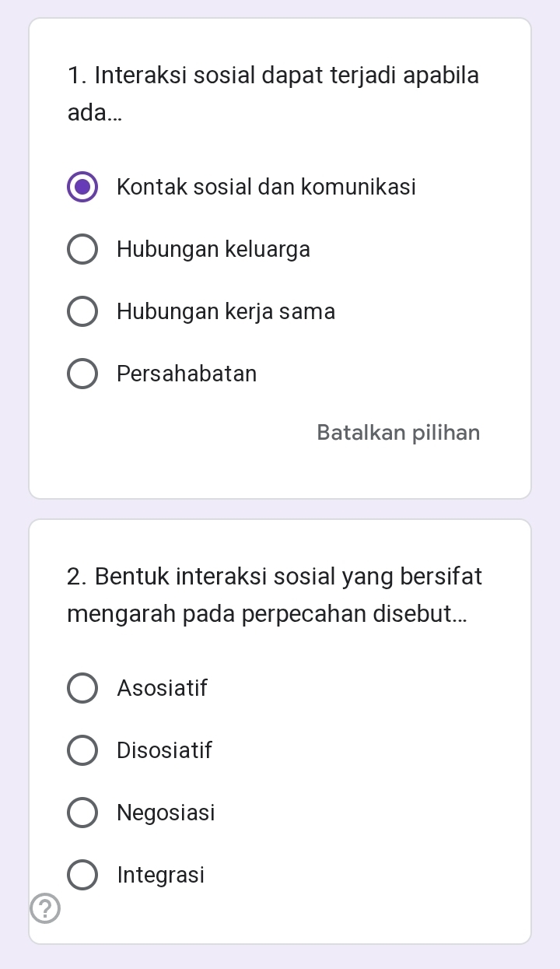Viewport: 560px width, 969px height.
Task: Select the Persahabatan radio button
Action: point(82,374)
